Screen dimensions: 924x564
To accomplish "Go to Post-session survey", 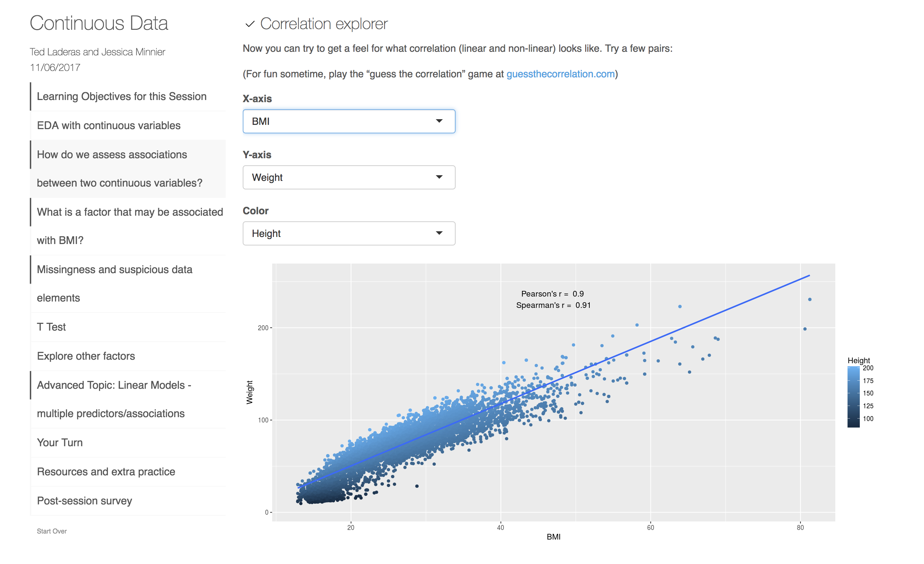I will coord(128,501).
